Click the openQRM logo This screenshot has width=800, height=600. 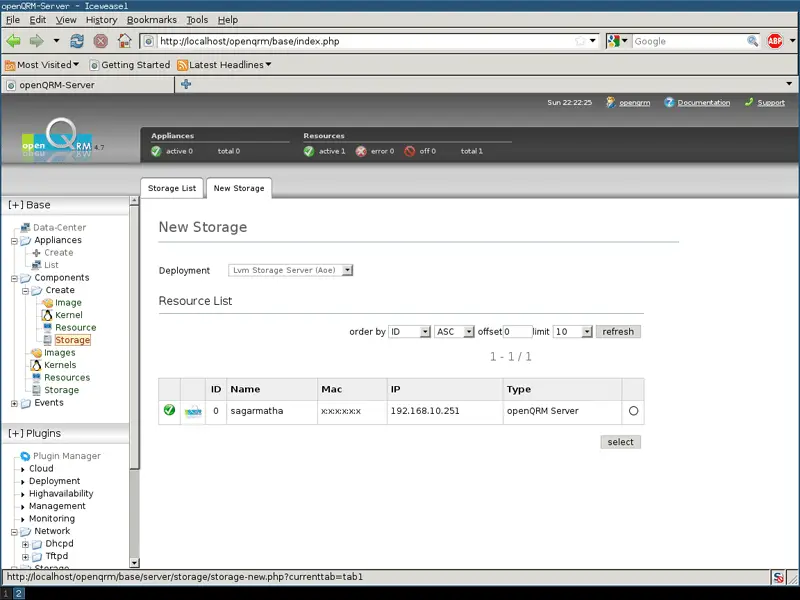coord(58,140)
